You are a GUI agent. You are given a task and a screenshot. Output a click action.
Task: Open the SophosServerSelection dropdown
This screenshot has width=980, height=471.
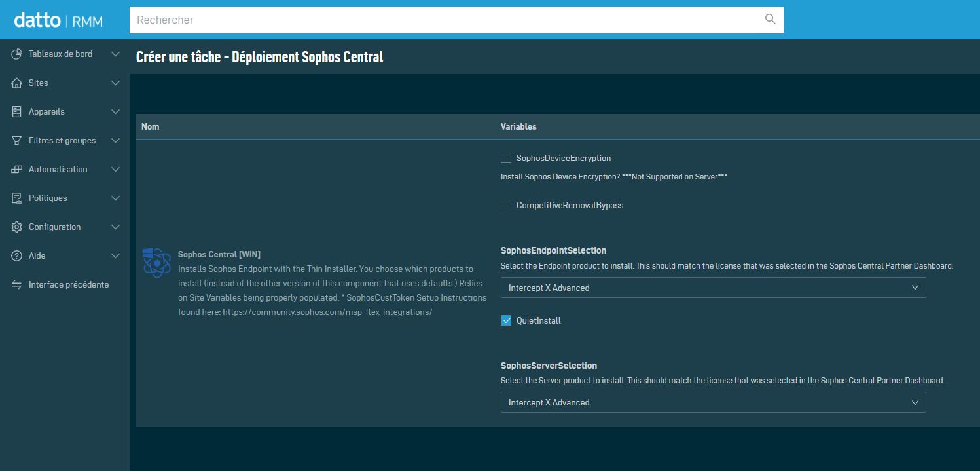click(714, 402)
